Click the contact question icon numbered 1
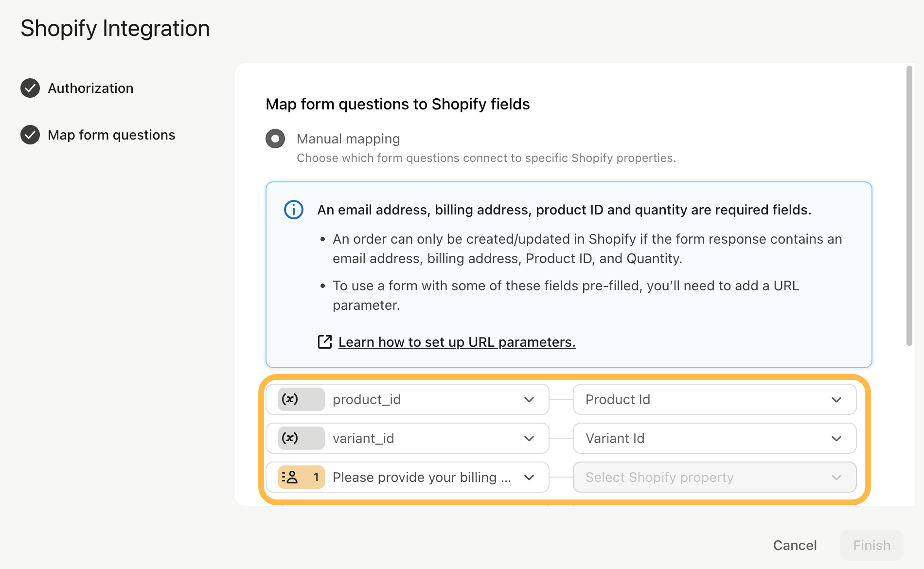The height and width of the screenshot is (569, 924). click(x=301, y=477)
